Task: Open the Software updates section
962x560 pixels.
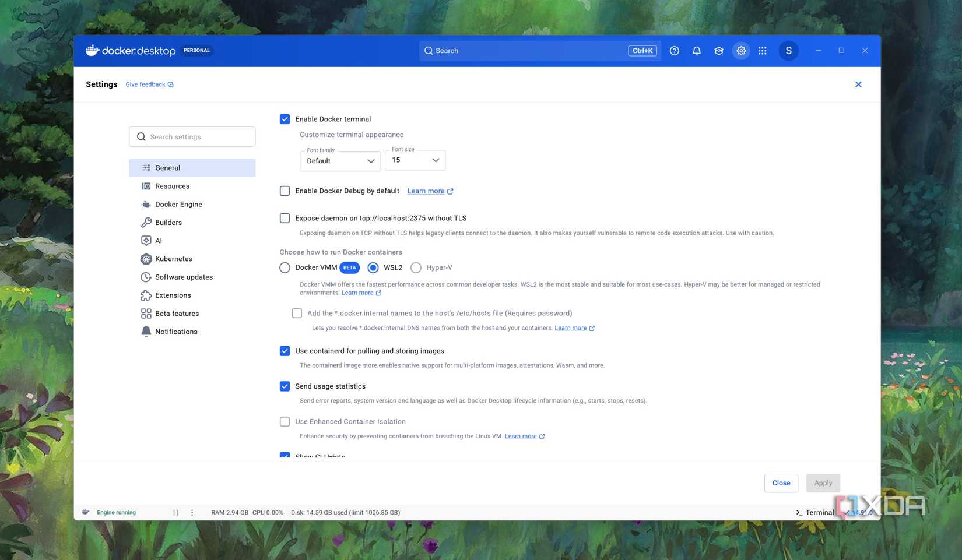Action: point(192,277)
